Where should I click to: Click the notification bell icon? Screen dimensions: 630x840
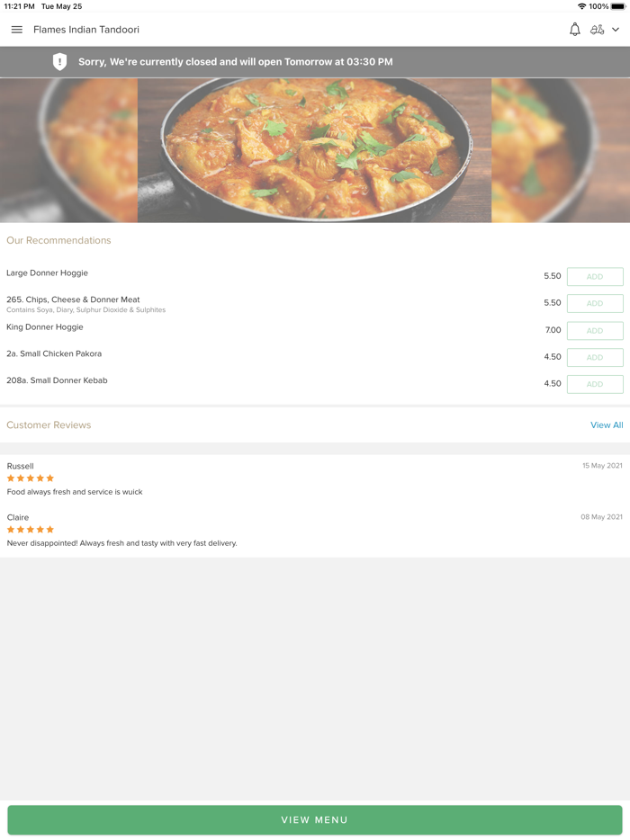click(x=574, y=29)
